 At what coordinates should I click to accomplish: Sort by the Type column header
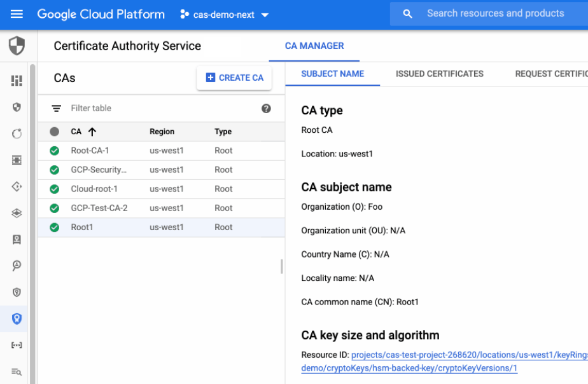(223, 132)
